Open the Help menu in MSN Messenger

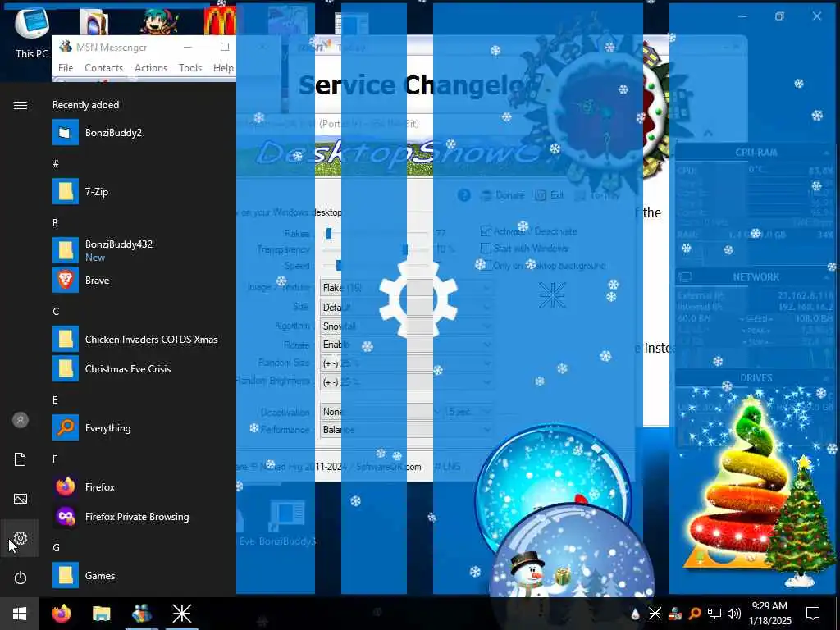point(223,67)
